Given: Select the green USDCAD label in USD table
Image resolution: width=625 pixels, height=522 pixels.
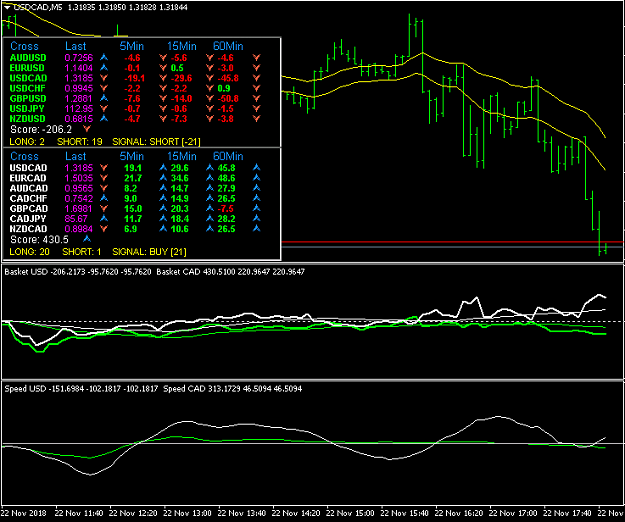Looking at the screenshot, I should click(x=28, y=78).
